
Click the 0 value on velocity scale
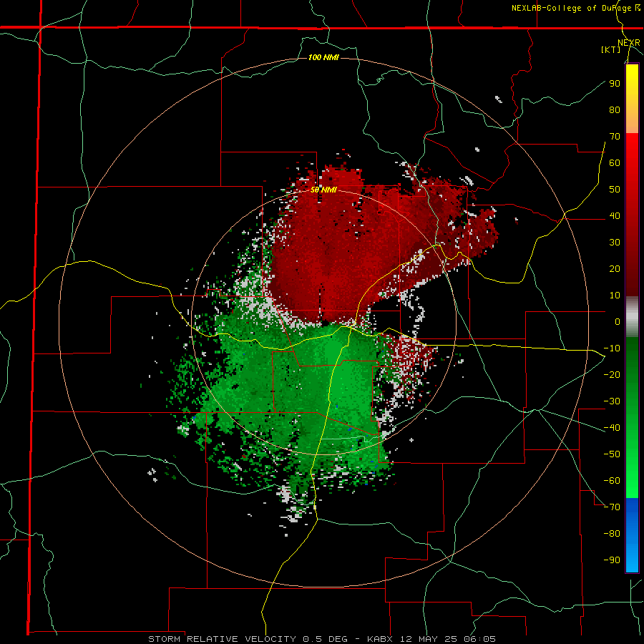pos(618,322)
